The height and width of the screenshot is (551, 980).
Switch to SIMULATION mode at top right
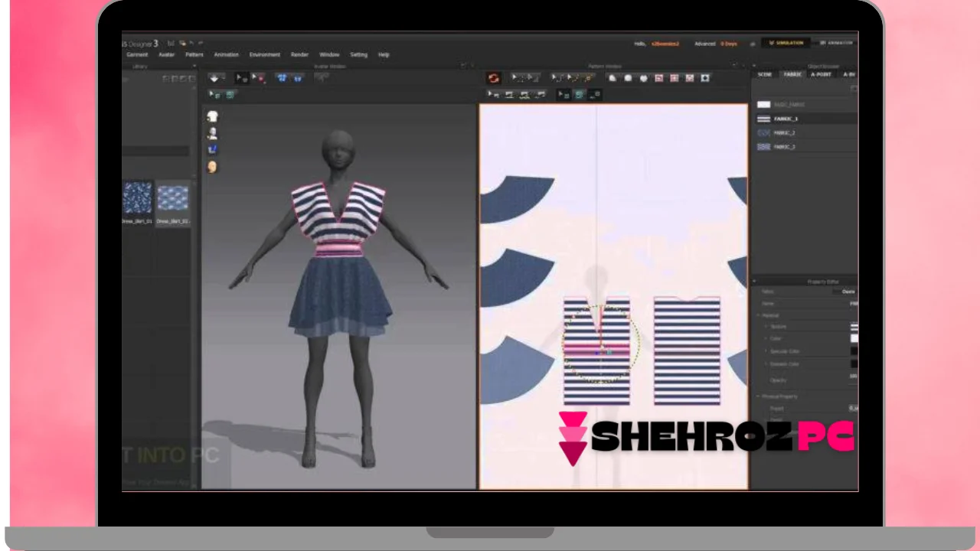coord(786,43)
